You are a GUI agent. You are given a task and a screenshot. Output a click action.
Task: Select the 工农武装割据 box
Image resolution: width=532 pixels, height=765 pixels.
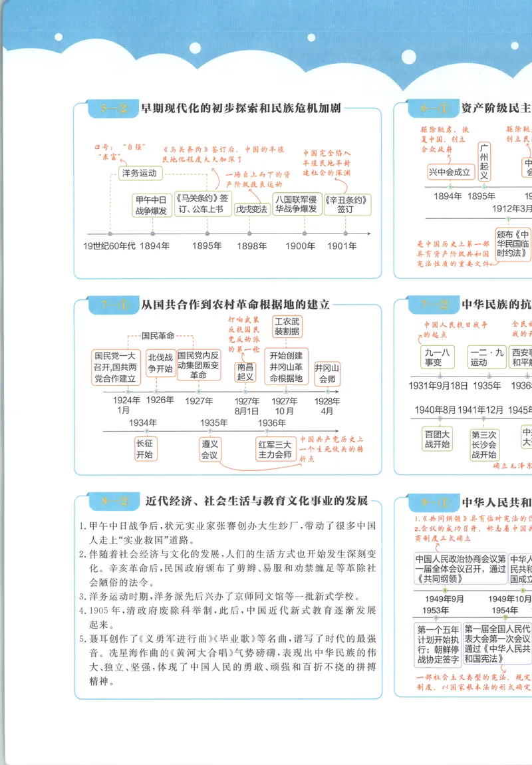[x=287, y=327]
